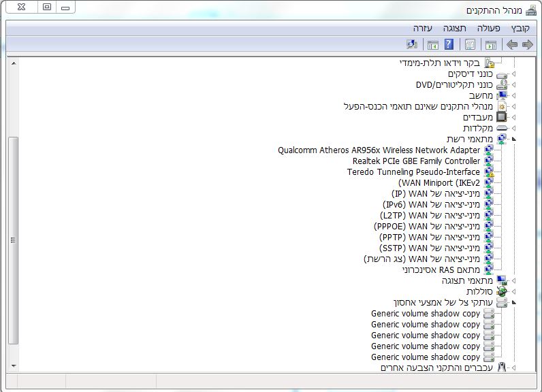The width and height of the screenshot is (542, 392).
Task: Click the first Generic volume shadow copy icon
Action: pyautogui.click(x=489, y=313)
